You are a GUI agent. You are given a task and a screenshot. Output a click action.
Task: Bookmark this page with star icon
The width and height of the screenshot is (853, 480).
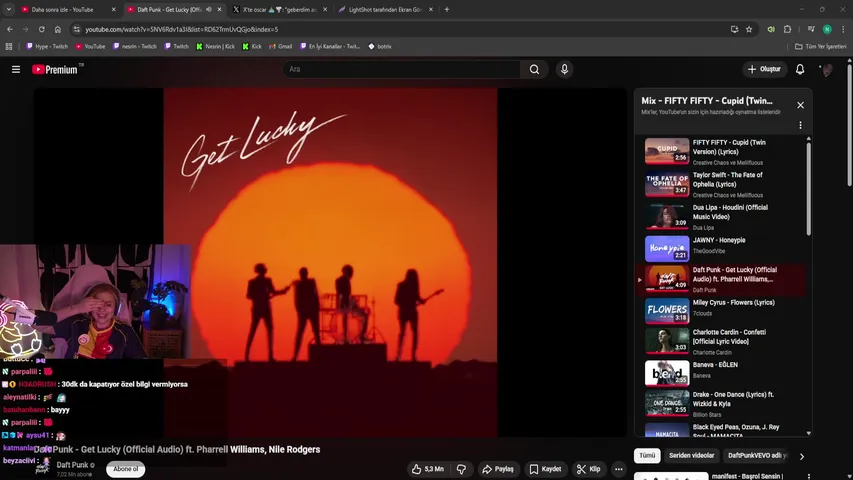tap(749, 29)
